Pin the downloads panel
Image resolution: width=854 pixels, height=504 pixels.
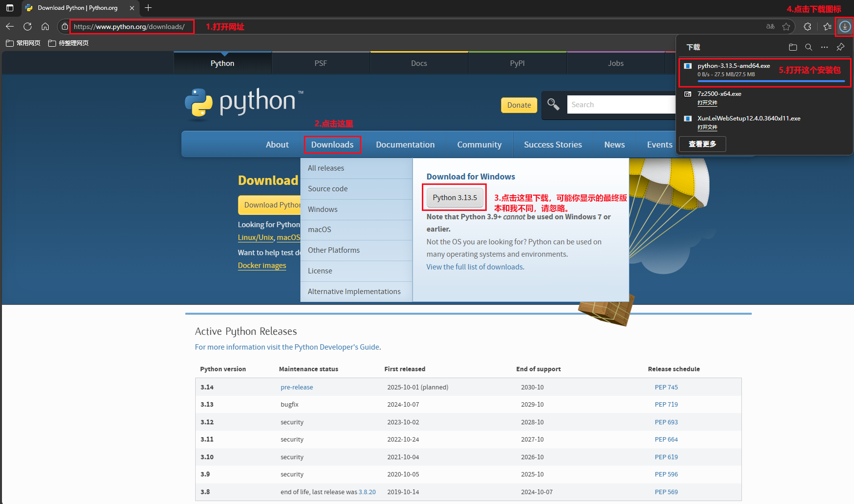[840, 47]
